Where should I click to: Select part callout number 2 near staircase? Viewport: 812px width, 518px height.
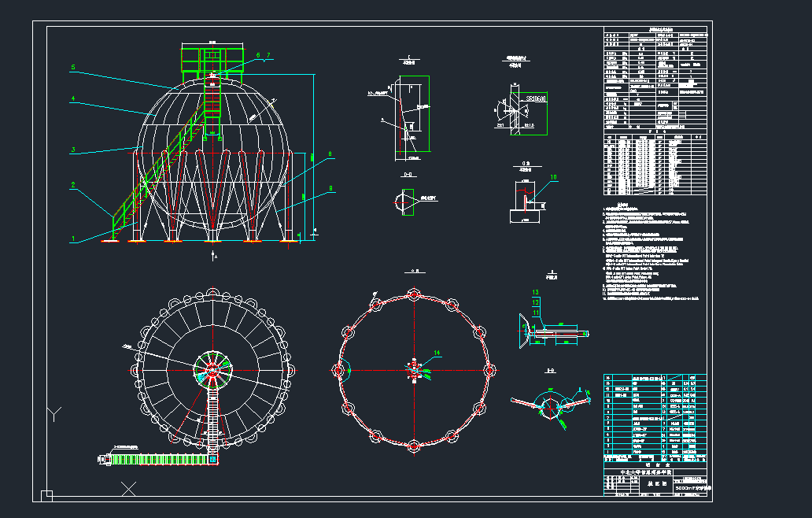coord(73,186)
